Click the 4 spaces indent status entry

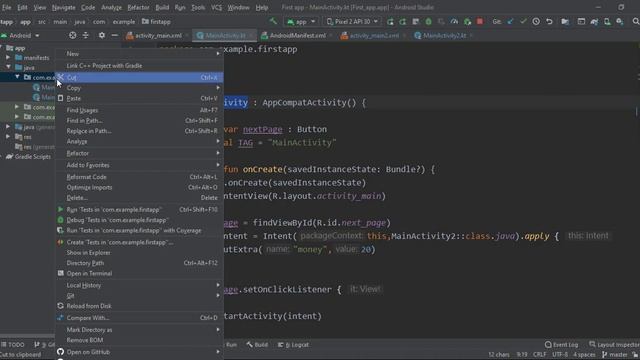pos(584,355)
